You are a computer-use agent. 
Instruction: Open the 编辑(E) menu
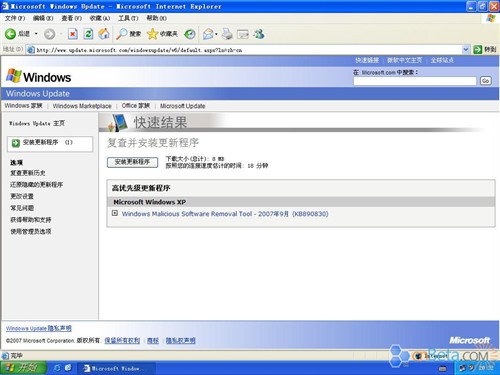click(43, 18)
